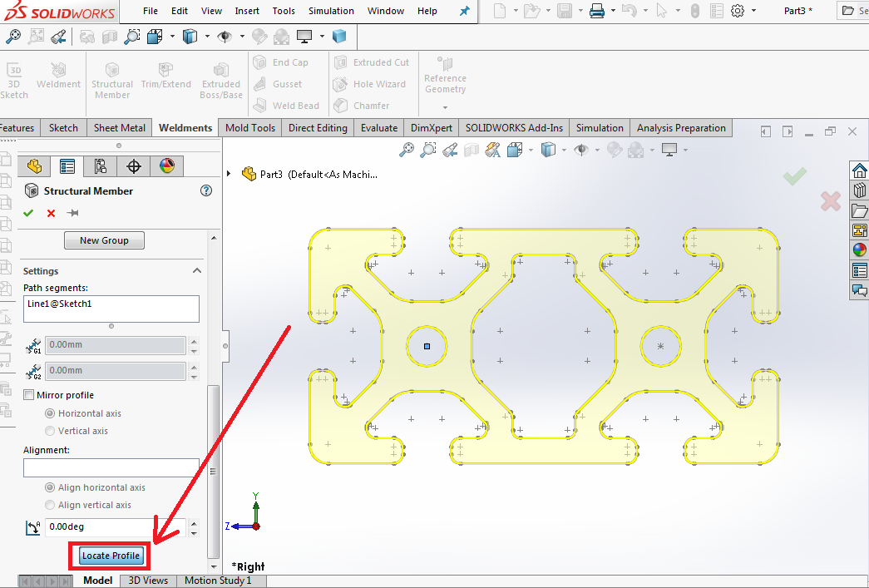The image size is (869, 588).
Task: Enable the Mirror profile checkbox
Action: [29, 395]
